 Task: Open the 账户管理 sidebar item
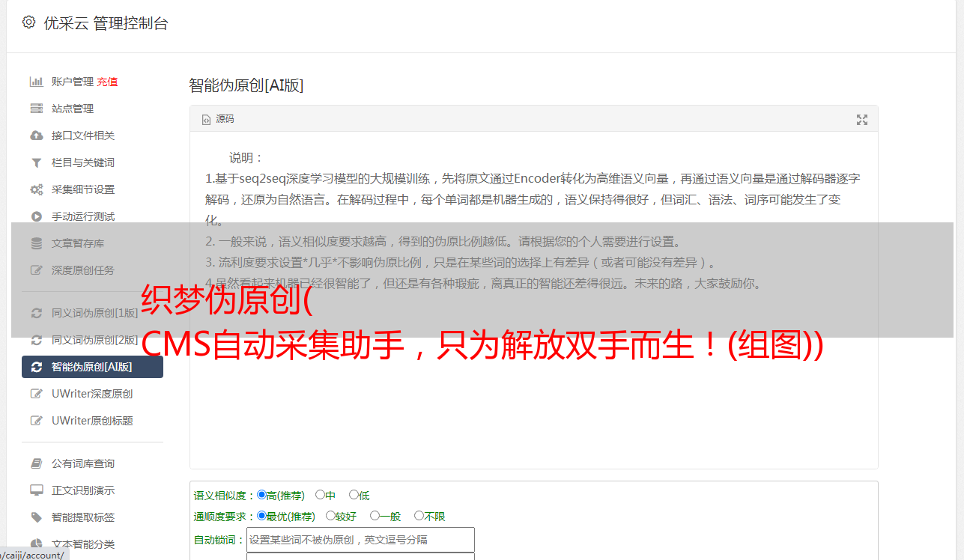pyautogui.click(x=73, y=82)
